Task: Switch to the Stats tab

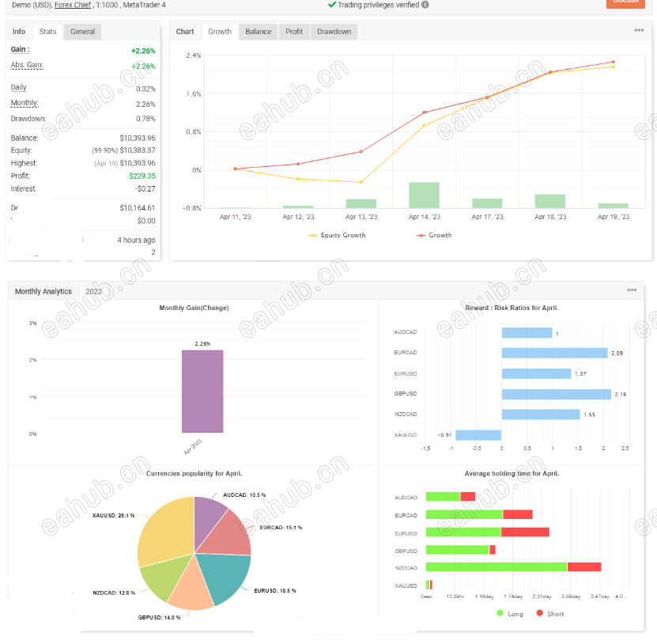Action: tap(47, 32)
